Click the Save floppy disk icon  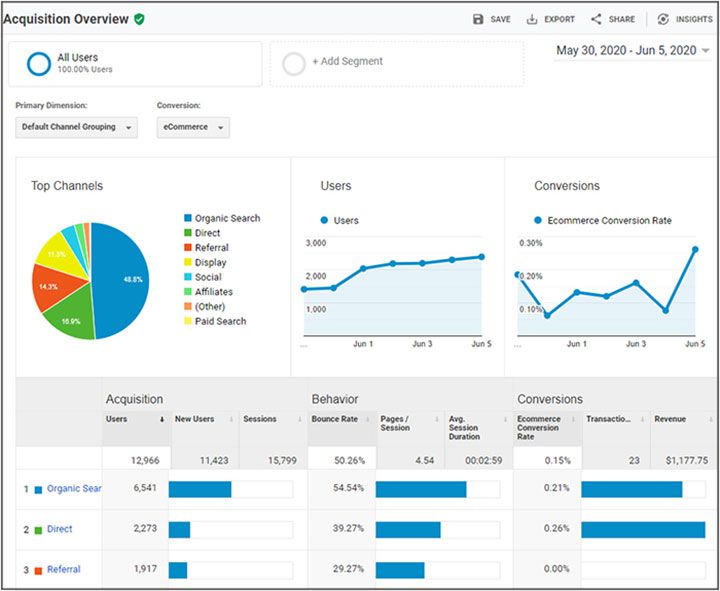click(x=478, y=19)
